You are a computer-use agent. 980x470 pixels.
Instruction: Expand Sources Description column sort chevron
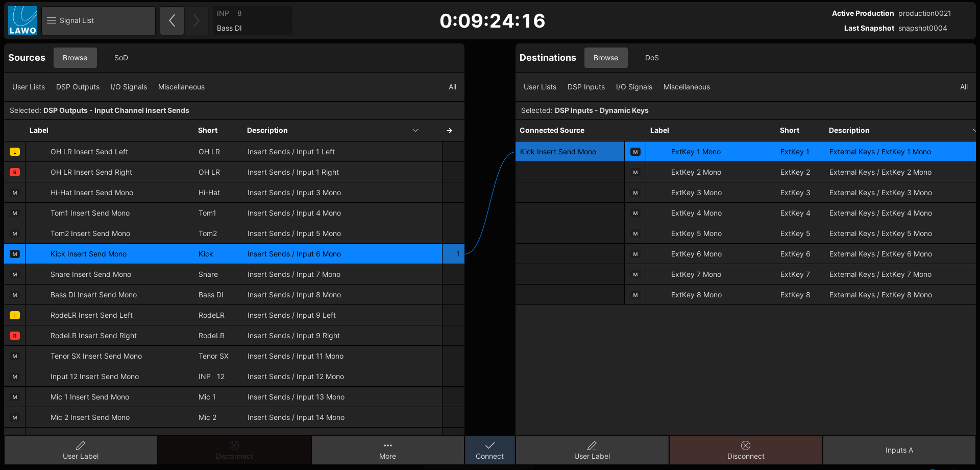click(x=415, y=131)
